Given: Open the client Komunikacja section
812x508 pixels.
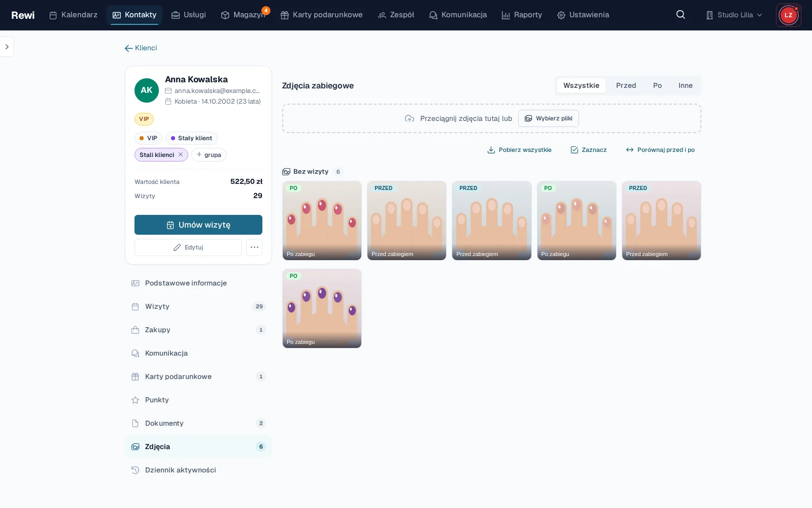Looking at the screenshot, I should [x=198, y=353].
